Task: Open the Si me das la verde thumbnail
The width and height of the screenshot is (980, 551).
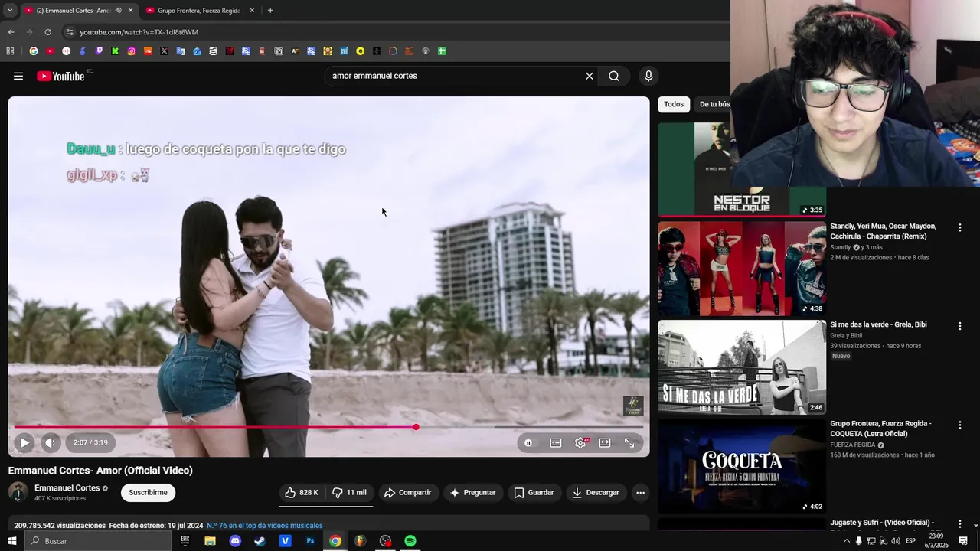Action: pos(742,367)
